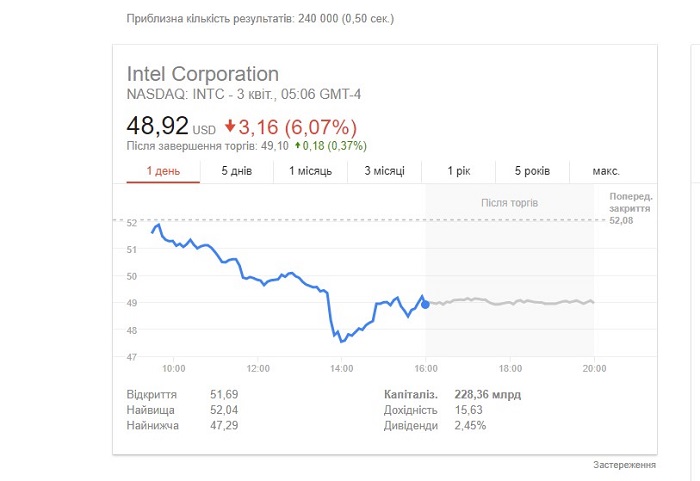700x481 pixels.
Task: Open the "макс." range tab
Action: click(606, 171)
